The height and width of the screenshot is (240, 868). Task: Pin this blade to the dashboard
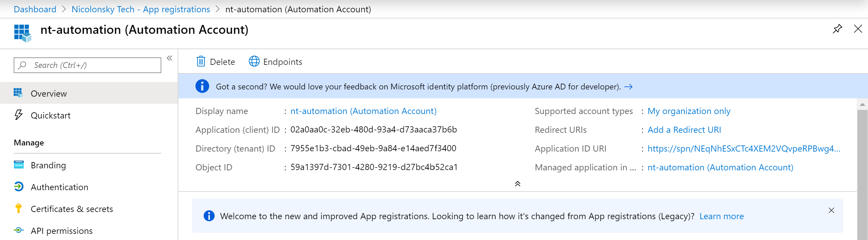pyautogui.click(x=837, y=29)
